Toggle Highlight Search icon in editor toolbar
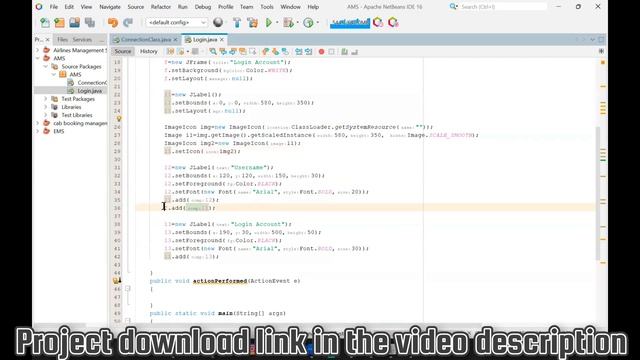 pos(243,51)
